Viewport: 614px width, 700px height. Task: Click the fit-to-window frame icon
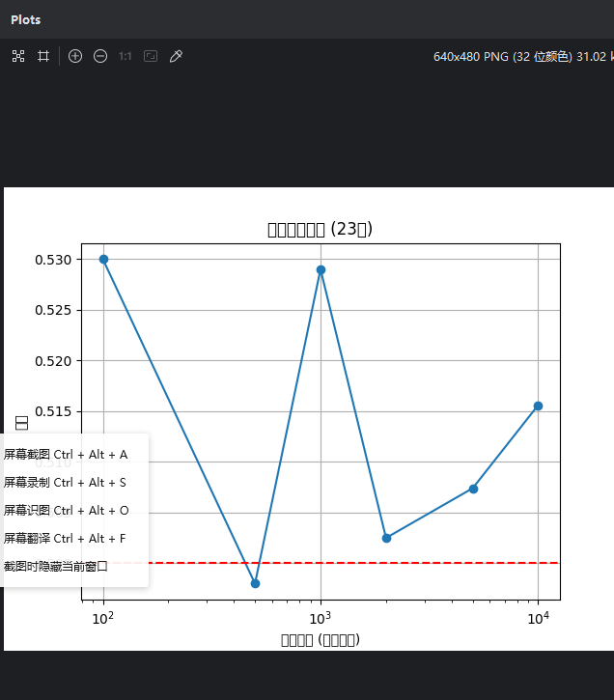pos(151,57)
